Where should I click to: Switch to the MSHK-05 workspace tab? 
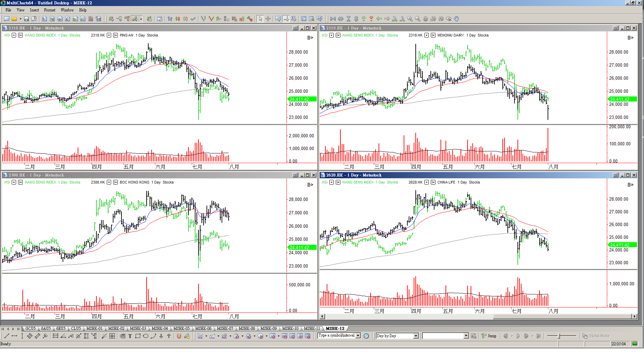tap(181, 329)
